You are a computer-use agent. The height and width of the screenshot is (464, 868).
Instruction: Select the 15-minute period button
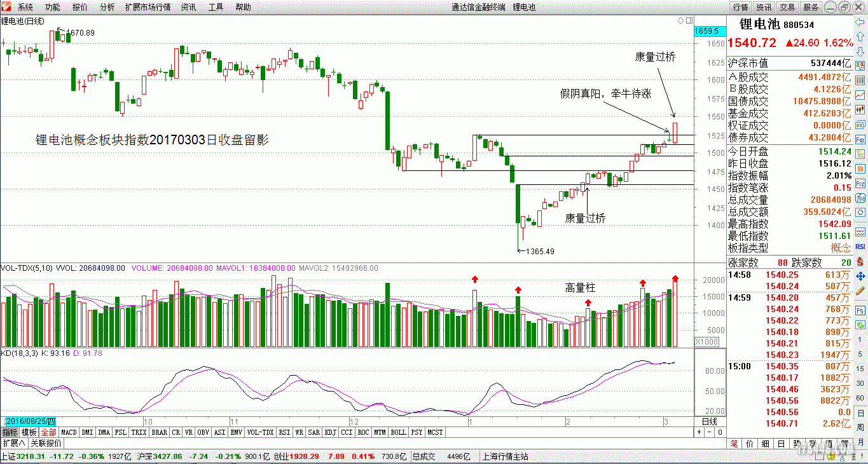[x=860, y=369]
